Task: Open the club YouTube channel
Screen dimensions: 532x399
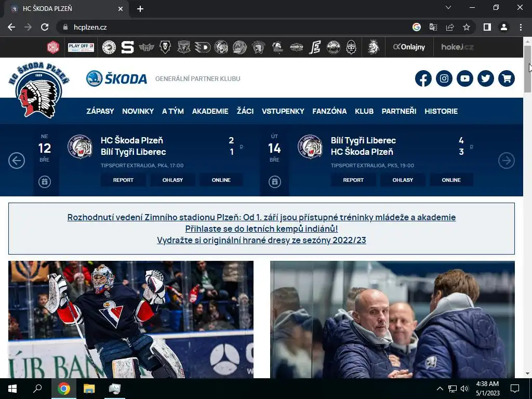Action: tap(465, 78)
